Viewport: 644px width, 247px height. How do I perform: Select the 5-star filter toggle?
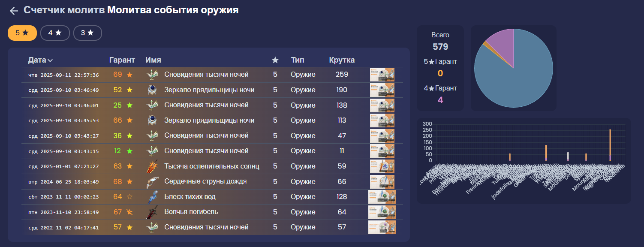pyautogui.click(x=22, y=33)
